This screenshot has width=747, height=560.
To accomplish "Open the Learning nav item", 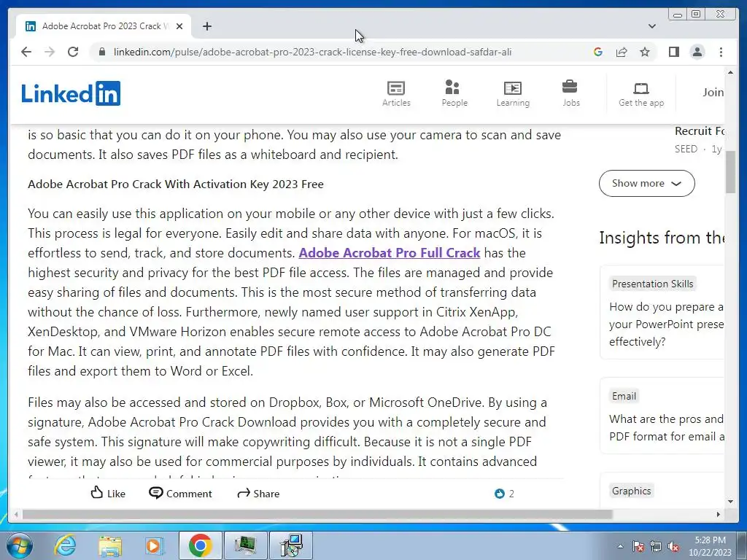I will tap(513, 93).
